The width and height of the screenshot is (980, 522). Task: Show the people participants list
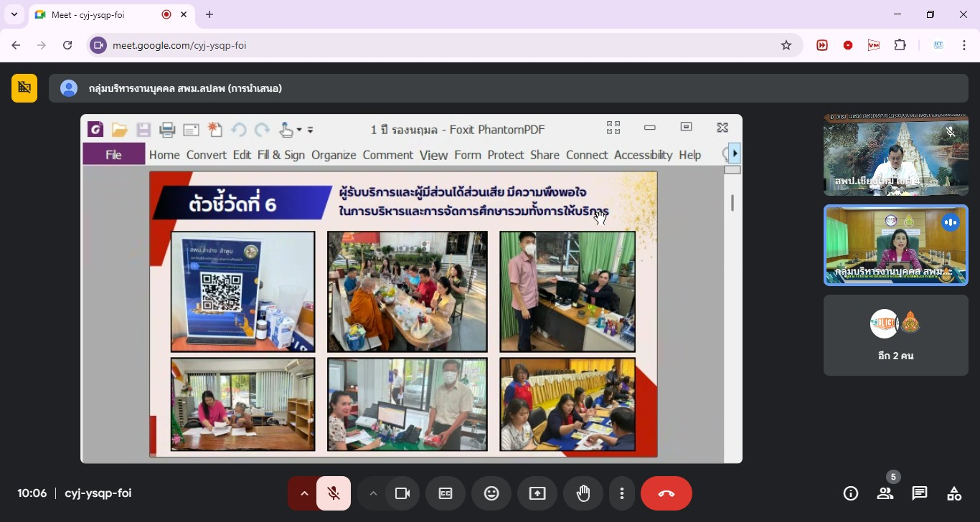pos(885,493)
